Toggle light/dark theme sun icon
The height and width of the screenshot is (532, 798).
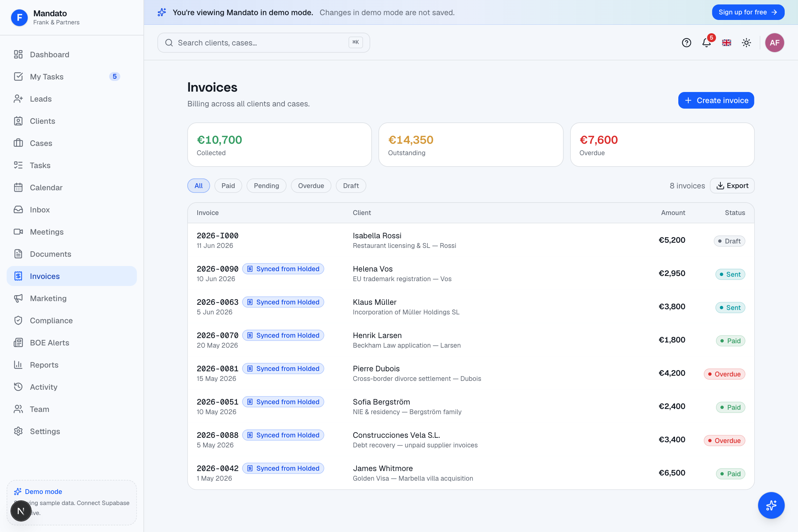[746, 43]
